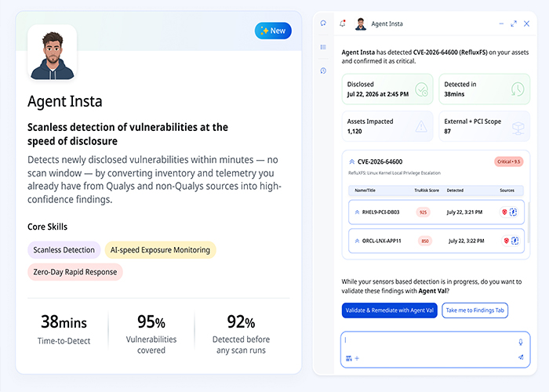The image size is (549, 392).
Task: Click the CVE-2026-64600 title in card
Action: [380, 162]
